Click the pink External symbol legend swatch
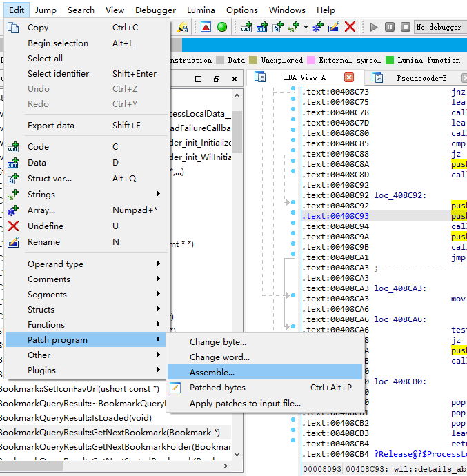 point(311,60)
